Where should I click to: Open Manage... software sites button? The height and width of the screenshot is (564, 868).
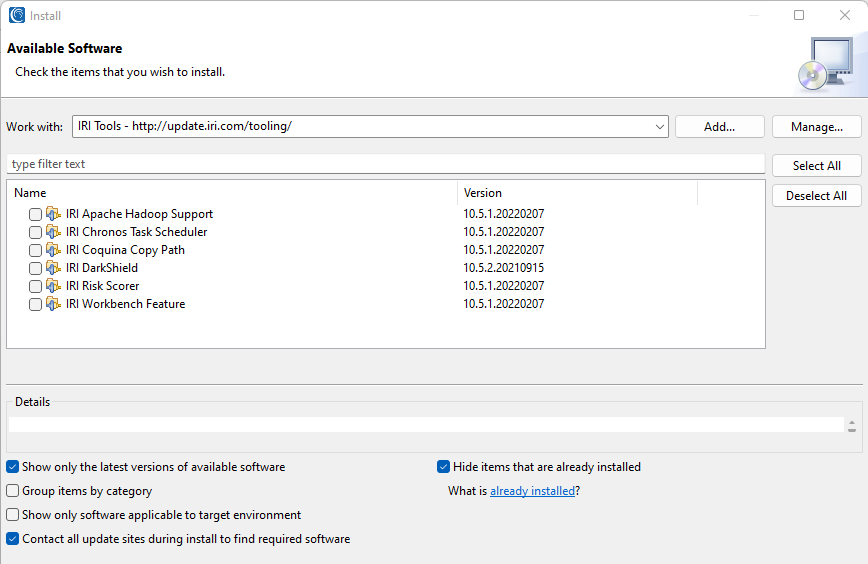817,127
